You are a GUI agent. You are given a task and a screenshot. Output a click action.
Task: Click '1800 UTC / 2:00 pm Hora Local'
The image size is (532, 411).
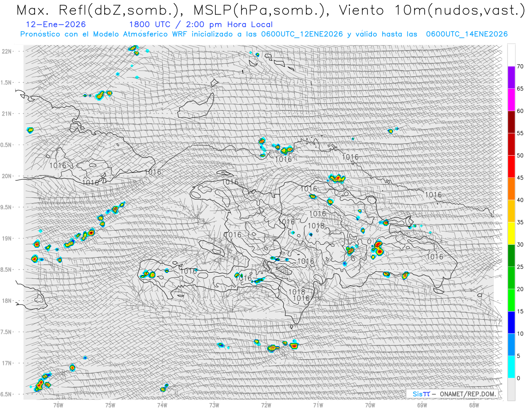[201, 24]
